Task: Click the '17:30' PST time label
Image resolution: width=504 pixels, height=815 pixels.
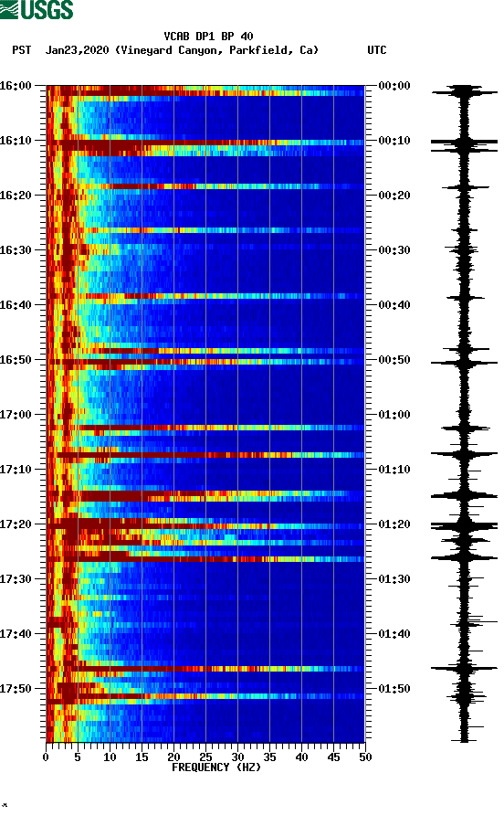Action: tap(16, 579)
